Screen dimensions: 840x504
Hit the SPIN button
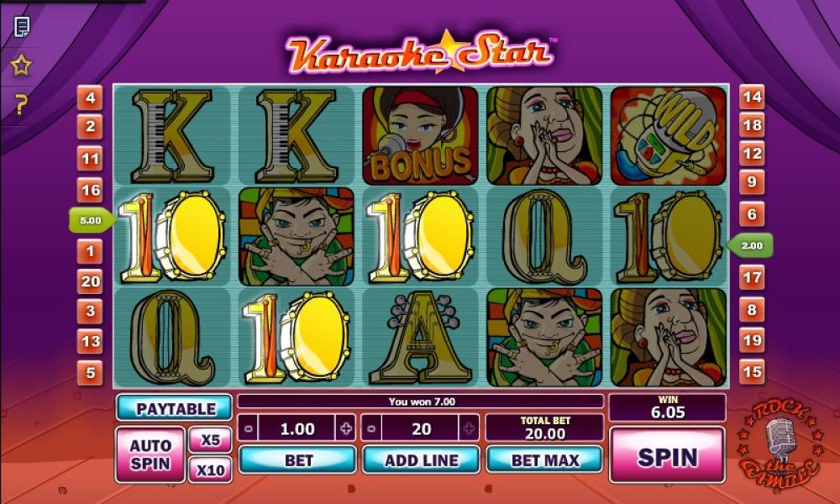[668, 456]
